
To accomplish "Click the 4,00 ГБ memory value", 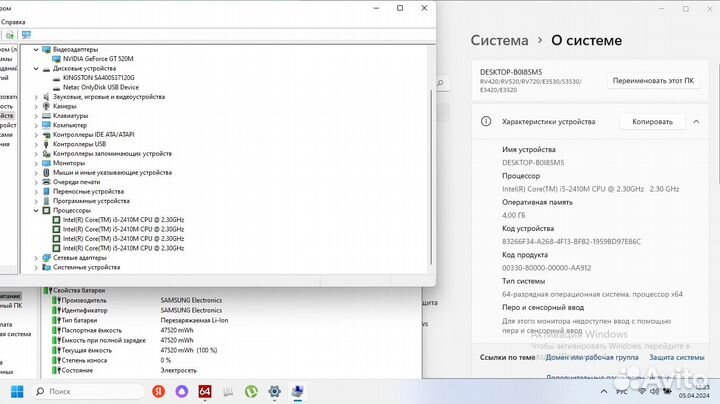I will pos(514,215).
